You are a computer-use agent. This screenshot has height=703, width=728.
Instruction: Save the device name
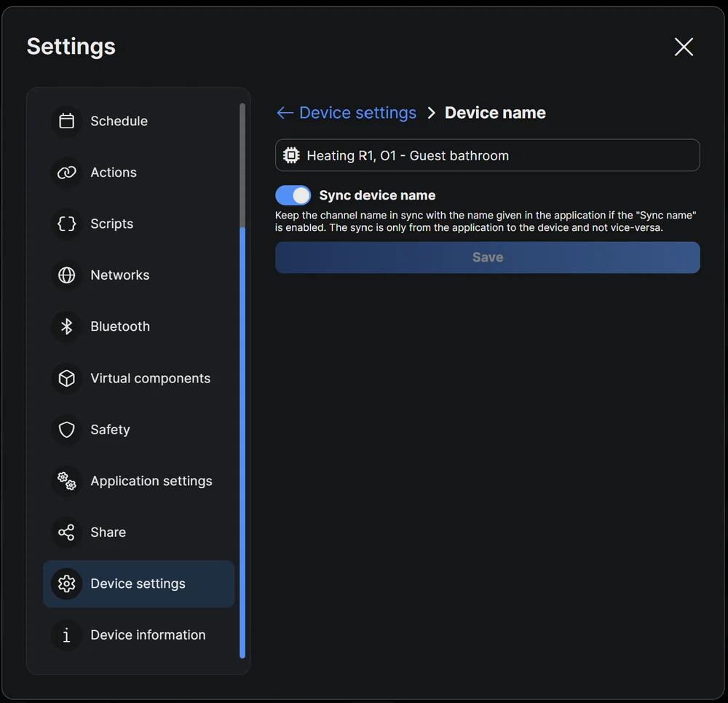click(x=488, y=257)
